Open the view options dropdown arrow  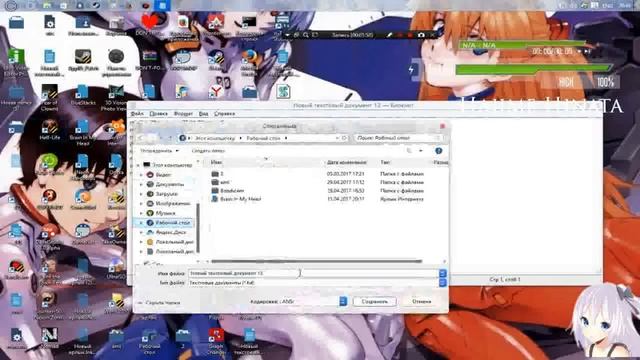coord(421,151)
